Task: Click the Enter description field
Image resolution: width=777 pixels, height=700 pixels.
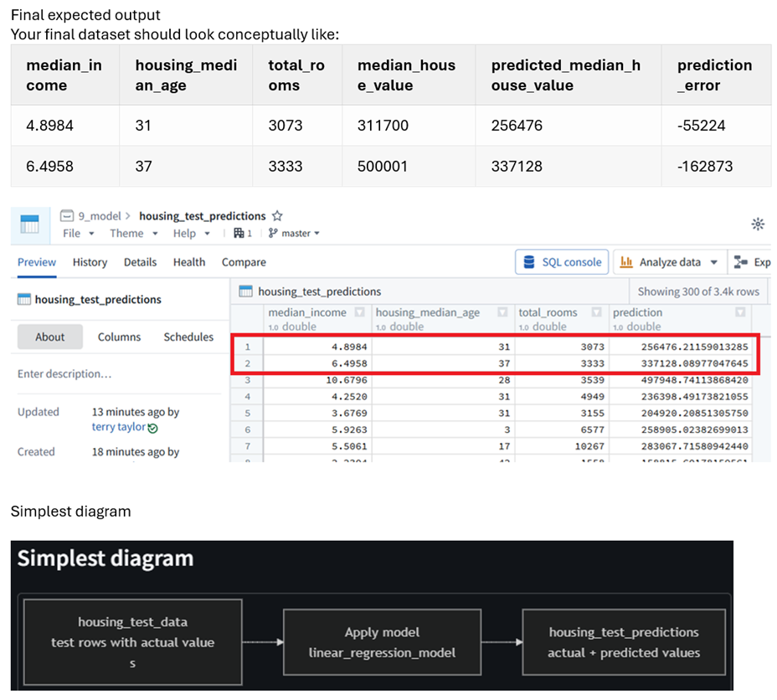Action: [x=119, y=374]
